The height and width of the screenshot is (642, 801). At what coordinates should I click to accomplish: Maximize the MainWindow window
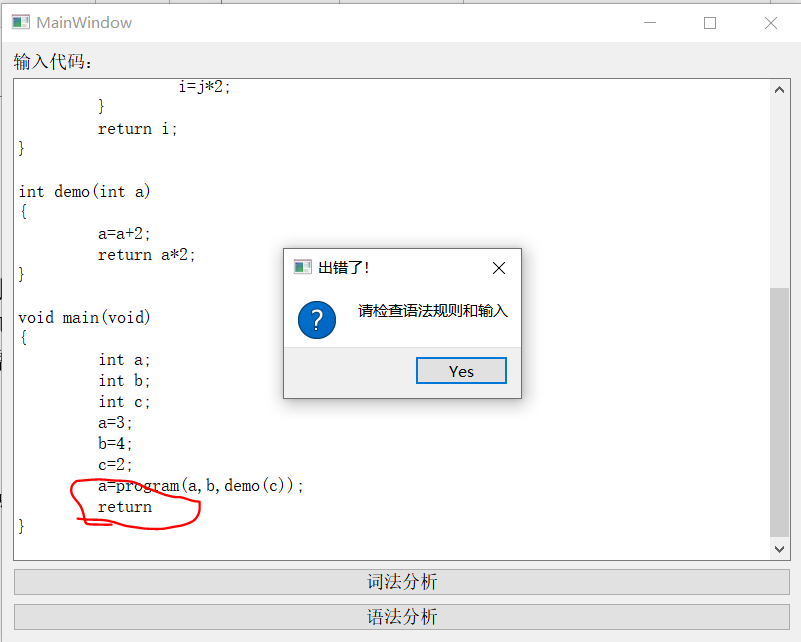pos(710,23)
